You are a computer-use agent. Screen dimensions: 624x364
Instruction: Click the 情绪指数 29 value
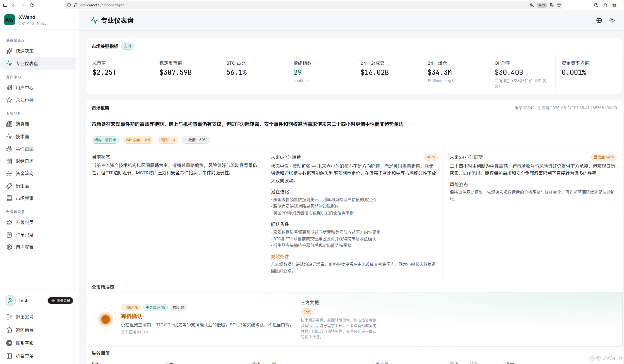(x=297, y=72)
